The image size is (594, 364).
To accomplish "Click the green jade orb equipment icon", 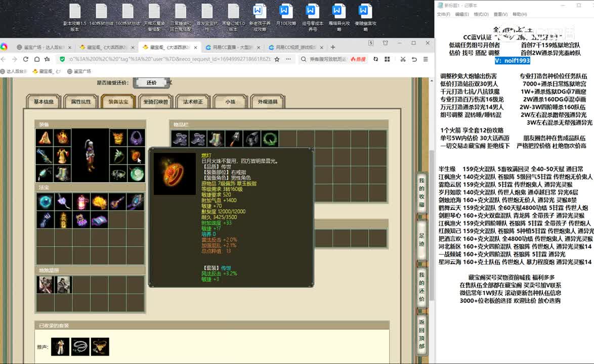I will pyautogui.click(x=136, y=174).
